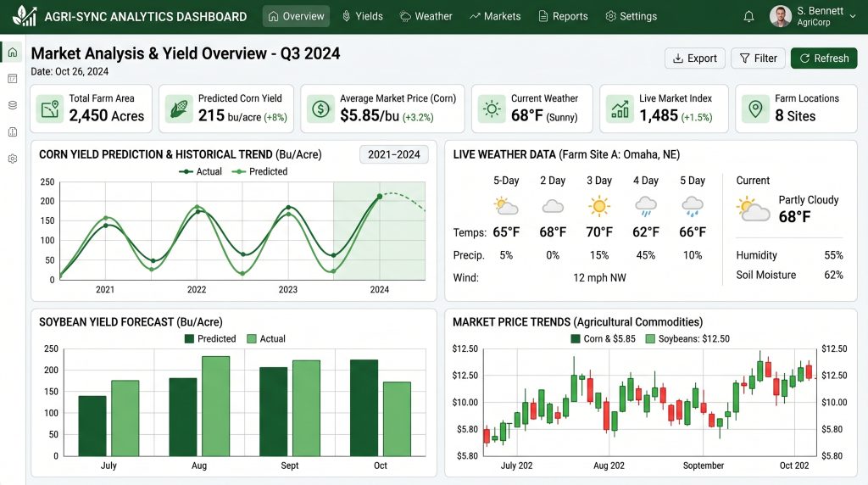This screenshot has height=485, width=868.
Task: Click the Live Market Index chart icon
Action: [x=620, y=109]
